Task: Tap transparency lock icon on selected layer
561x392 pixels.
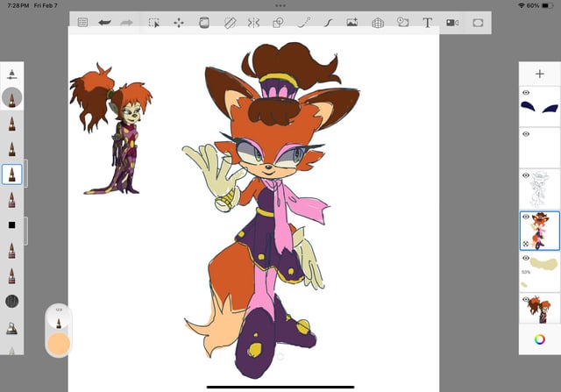Action: pyautogui.click(x=526, y=244)
